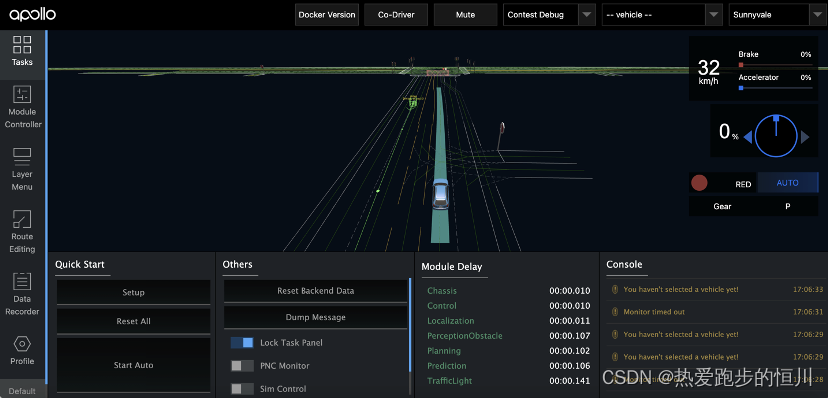Click the 32 km/h speed readout
This screenshot has height=398, width=828.
click(x=709, y=72)
